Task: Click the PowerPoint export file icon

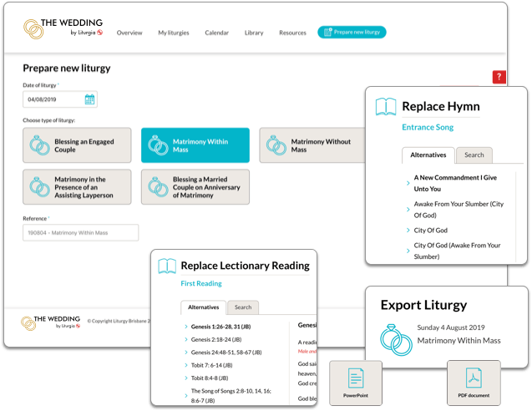Action: [355, 377]
